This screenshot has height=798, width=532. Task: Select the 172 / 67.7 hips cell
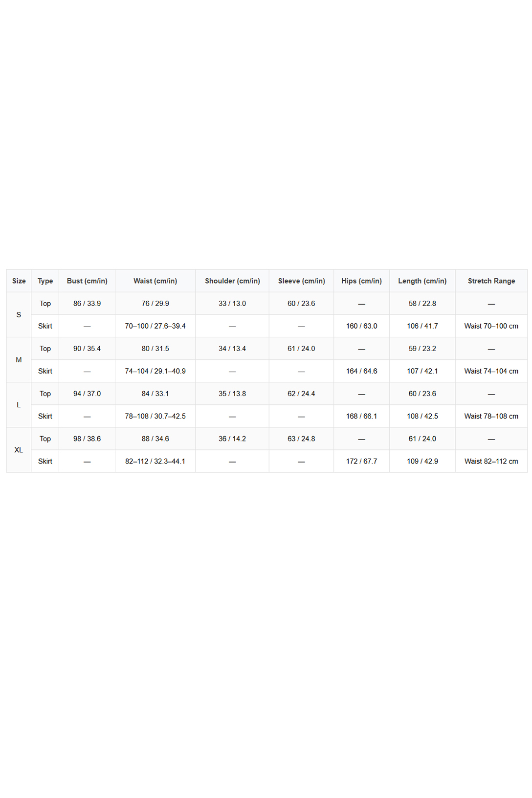click(x=361, y=462)
